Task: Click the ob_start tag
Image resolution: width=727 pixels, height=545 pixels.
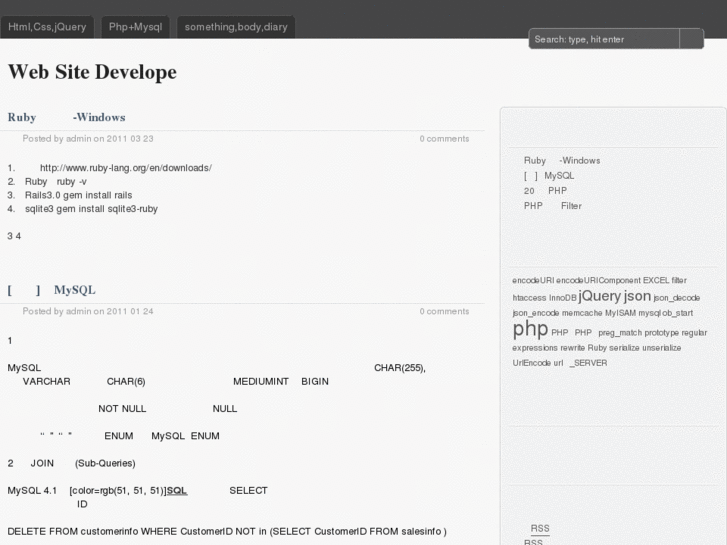Action: pos(677,313)
